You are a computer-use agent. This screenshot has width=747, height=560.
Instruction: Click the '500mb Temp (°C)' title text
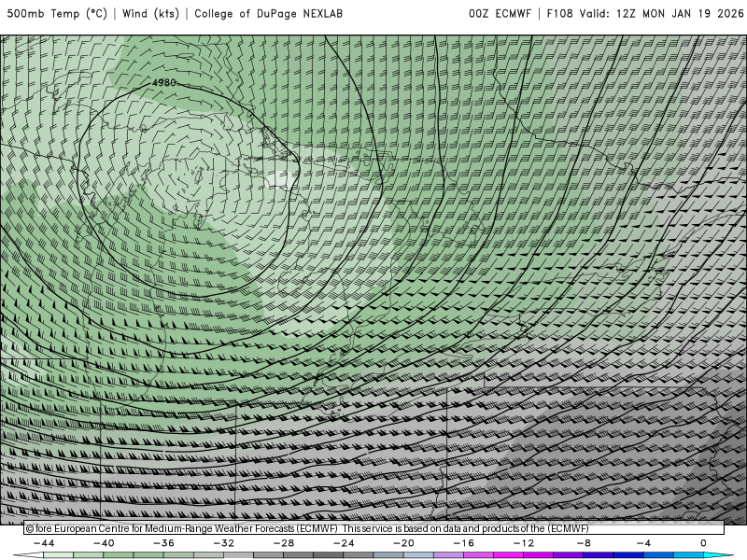pos(57,14)
